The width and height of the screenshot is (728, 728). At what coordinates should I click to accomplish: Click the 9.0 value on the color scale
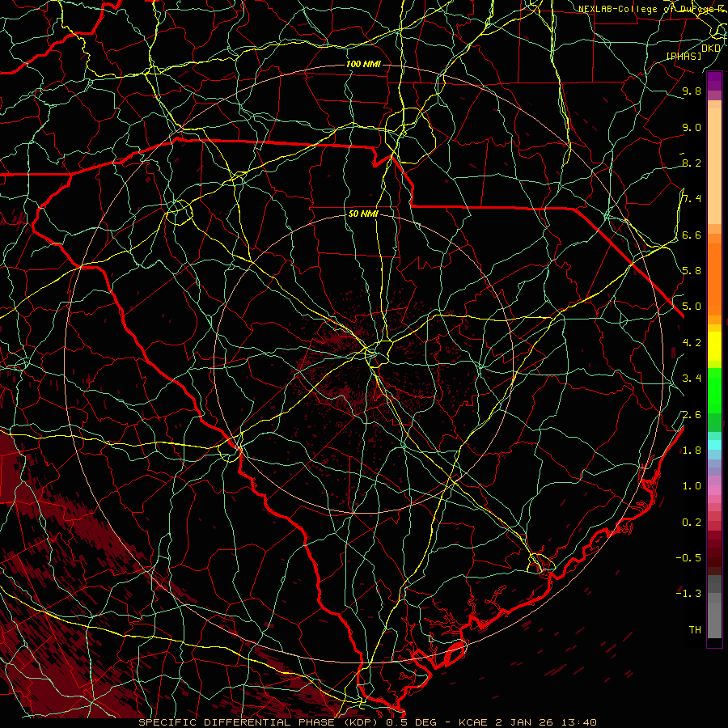pos(692,128)
